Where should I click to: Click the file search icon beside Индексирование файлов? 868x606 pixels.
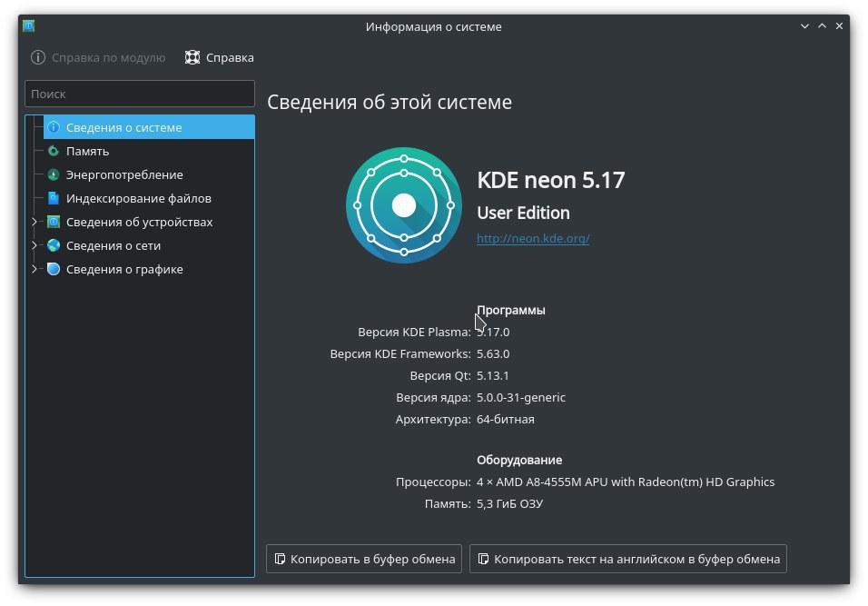point(54,198)
